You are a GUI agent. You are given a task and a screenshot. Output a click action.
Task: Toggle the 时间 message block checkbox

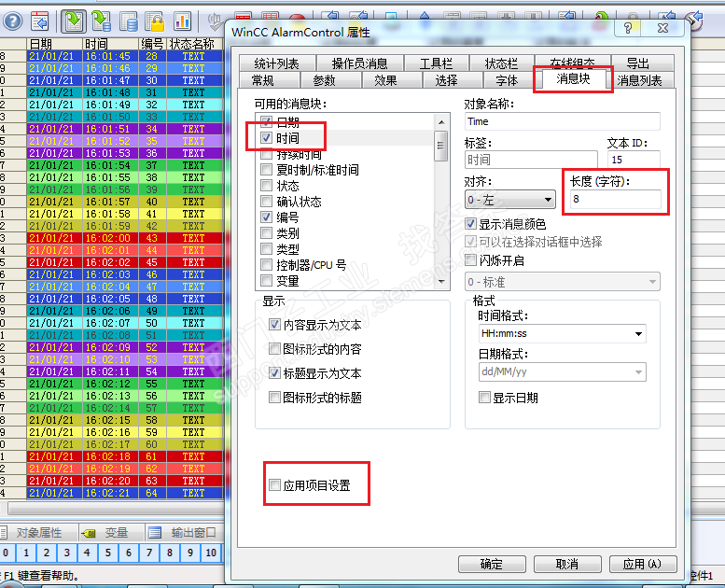pos(266,137)
